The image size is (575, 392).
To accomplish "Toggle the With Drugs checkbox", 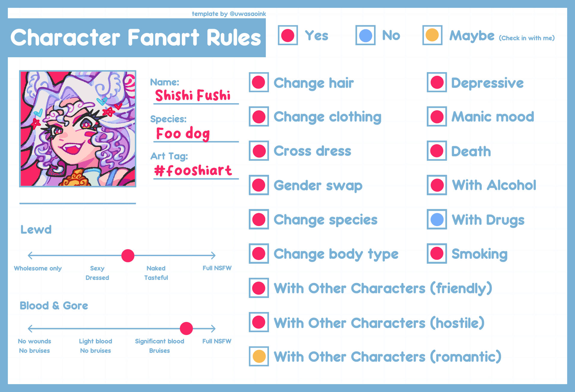I will click(437, 220).
